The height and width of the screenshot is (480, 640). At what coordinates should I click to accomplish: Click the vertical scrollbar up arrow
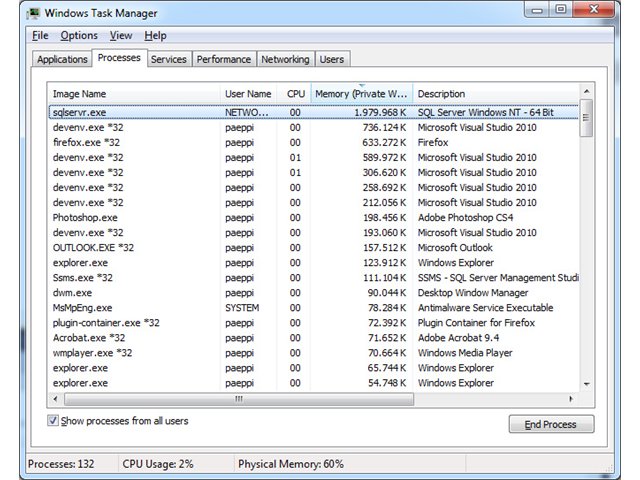pos(587,91)
